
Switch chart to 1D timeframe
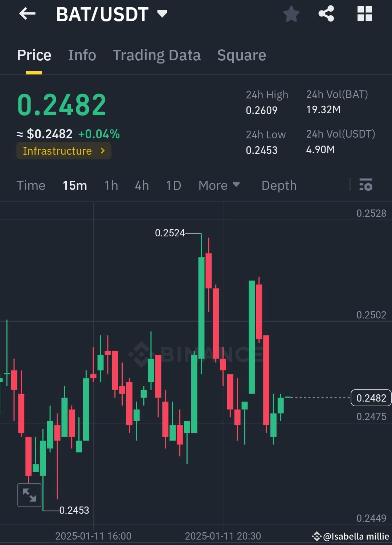pos(173,186)
